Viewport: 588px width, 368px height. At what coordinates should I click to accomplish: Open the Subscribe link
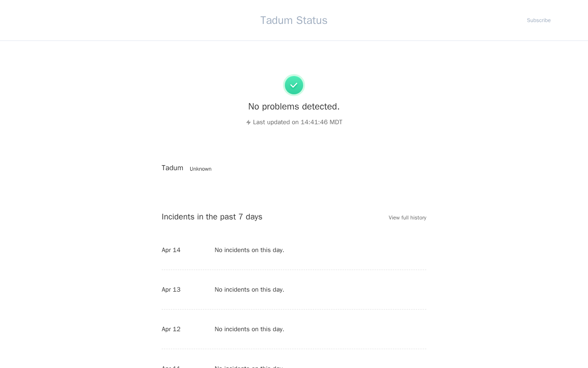pos(538,20)
